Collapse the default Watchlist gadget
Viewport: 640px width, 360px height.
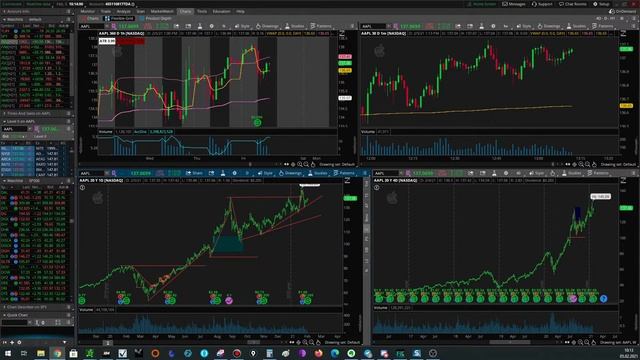coord(4,19)
